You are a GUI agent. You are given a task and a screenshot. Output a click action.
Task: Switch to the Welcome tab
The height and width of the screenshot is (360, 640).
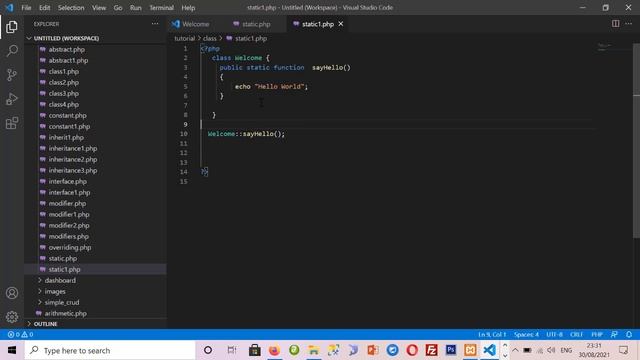196,24
